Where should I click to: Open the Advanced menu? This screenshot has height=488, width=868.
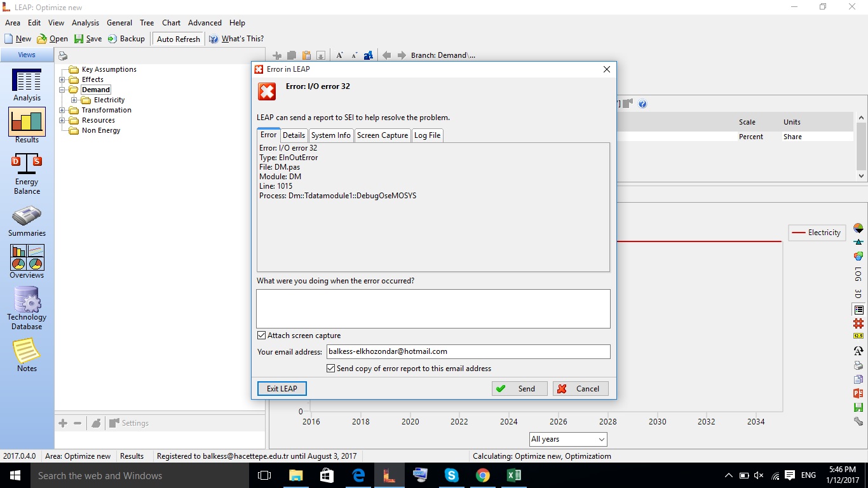(x=205, y=22)
